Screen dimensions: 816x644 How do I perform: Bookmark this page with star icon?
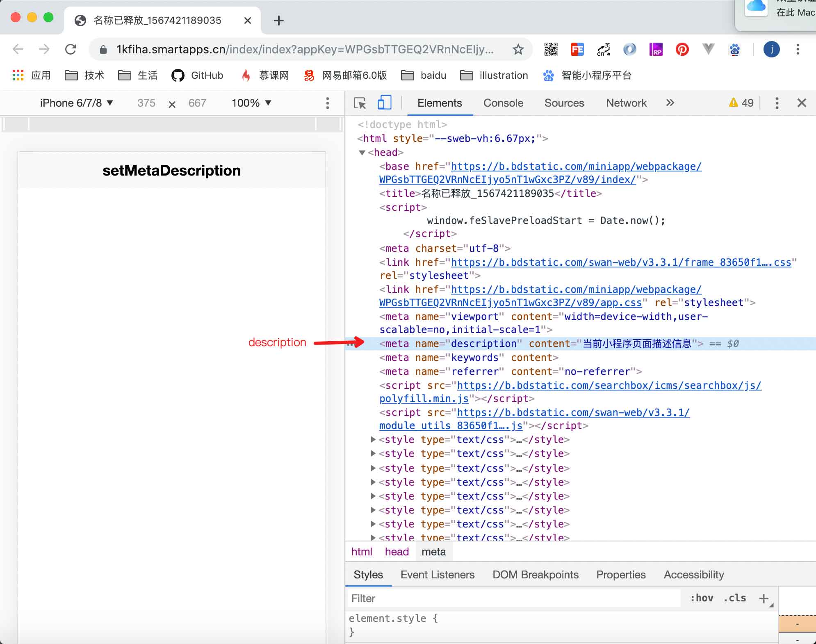click(518, 50)
